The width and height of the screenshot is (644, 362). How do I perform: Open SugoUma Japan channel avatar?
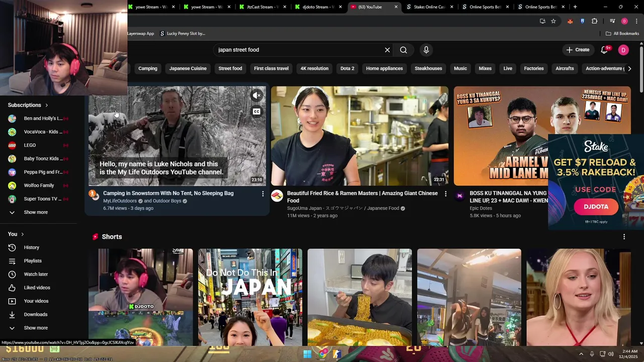point(277,196)
